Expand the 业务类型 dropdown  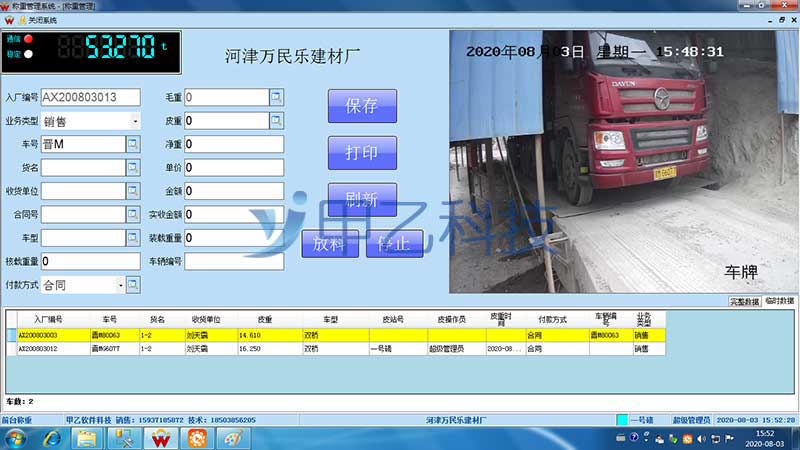coord(135,121)
